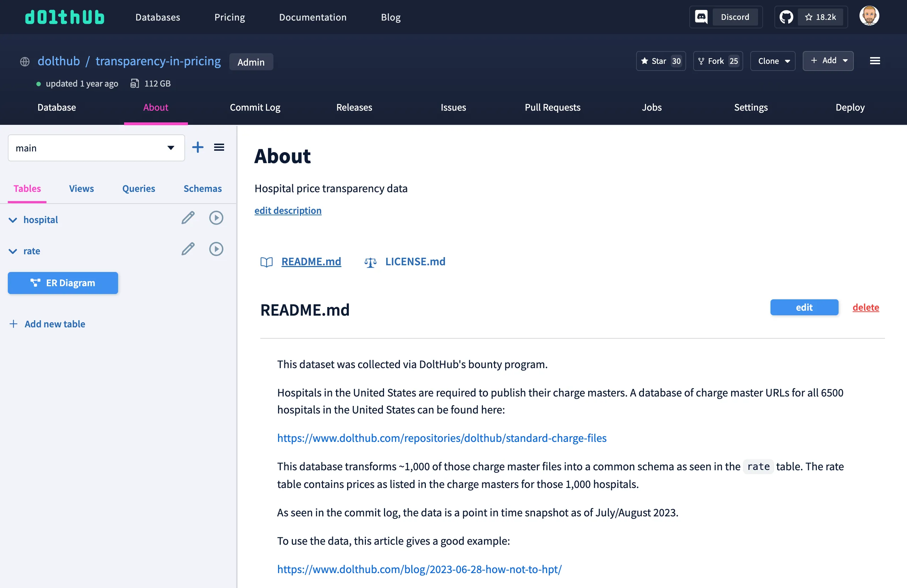Create a new branch with the plus icon
The width and height of the screenshot is (907, 588).
click(198, 147)
